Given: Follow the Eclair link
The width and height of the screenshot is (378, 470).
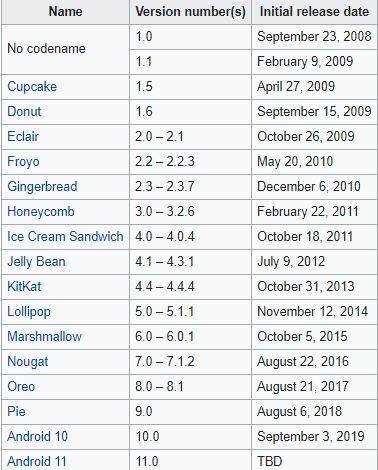Looking at the screenshot, I should 23,137.
